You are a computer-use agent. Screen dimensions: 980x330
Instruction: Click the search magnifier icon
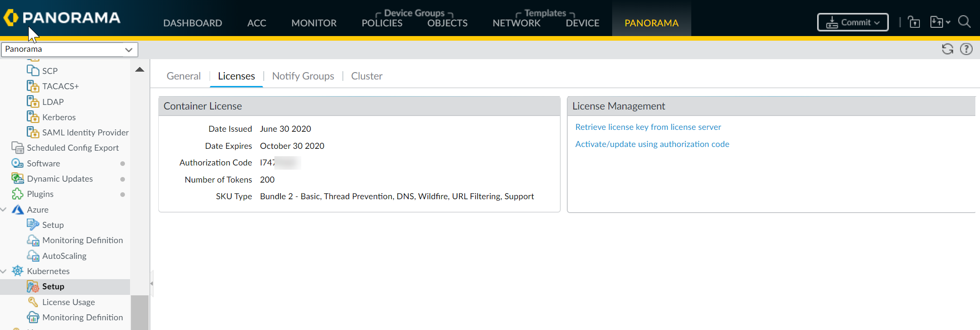pyautogui.click(x=964, y=22)
